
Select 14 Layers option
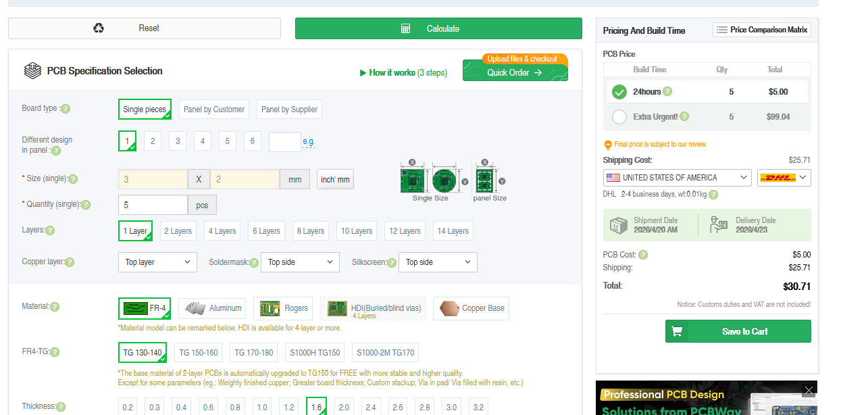[453, 231]
